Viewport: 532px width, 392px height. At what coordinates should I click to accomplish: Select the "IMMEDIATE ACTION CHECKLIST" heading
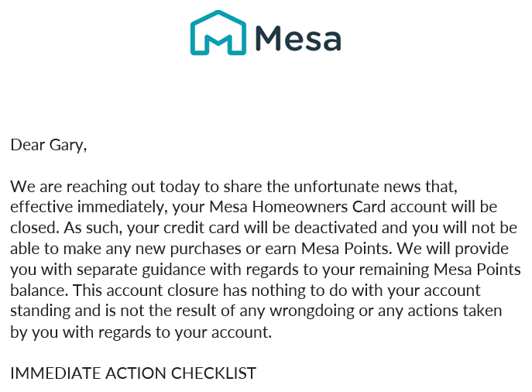click(132, 373)
